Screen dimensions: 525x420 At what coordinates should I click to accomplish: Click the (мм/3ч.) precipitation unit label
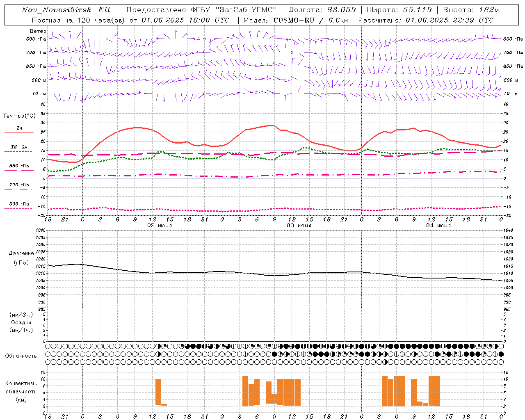(21, 315)
